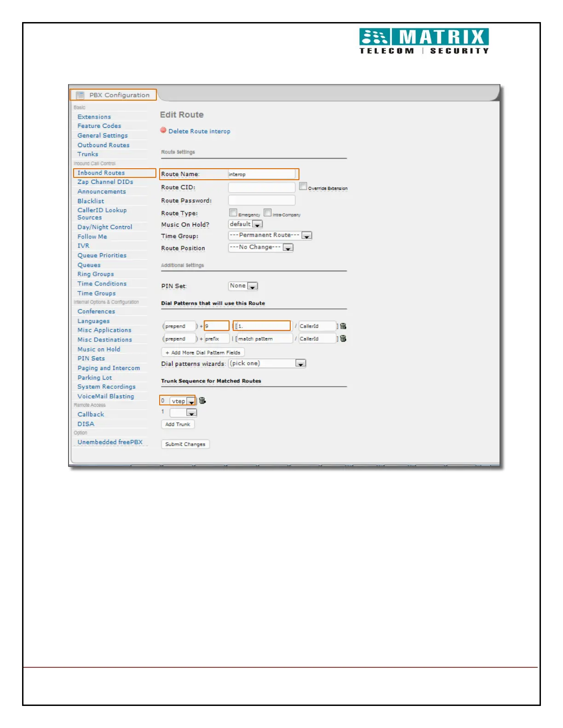Screen dimensions: 563x728
Task: Click match pattern field containing 1.
Action: [x=264, y=326]
